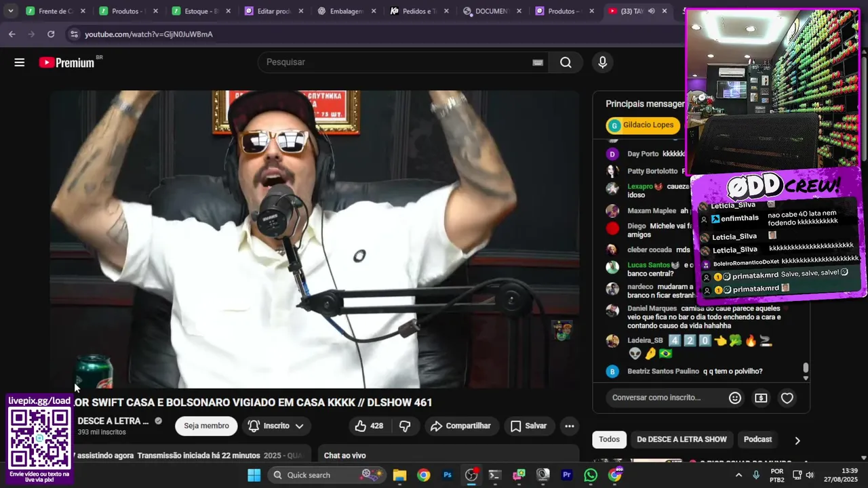
Task: Select the Podcast filter chip
Action: [757, 439]
